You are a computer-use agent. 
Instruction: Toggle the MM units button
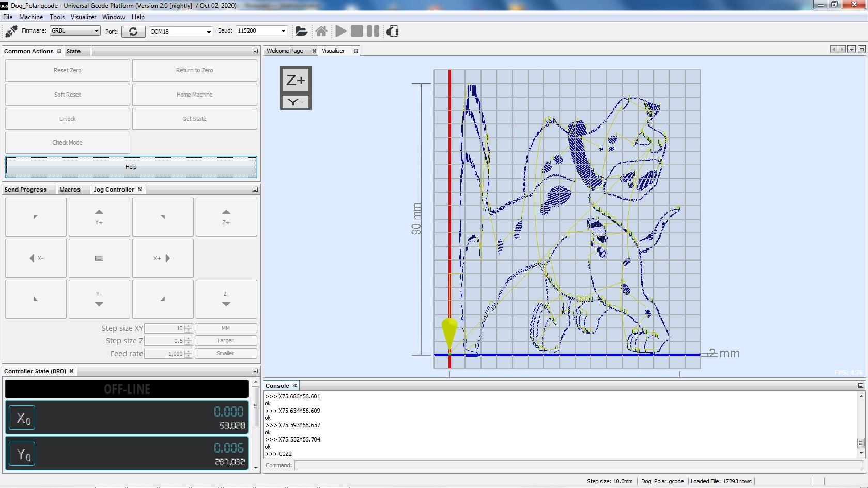click(x=226, y=328)
